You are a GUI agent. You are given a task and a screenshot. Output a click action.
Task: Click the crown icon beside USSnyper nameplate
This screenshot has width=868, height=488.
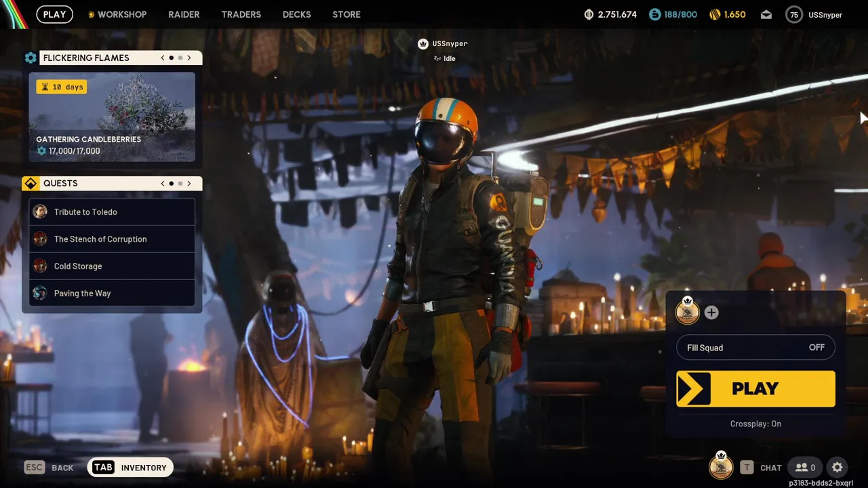(424, 43)
